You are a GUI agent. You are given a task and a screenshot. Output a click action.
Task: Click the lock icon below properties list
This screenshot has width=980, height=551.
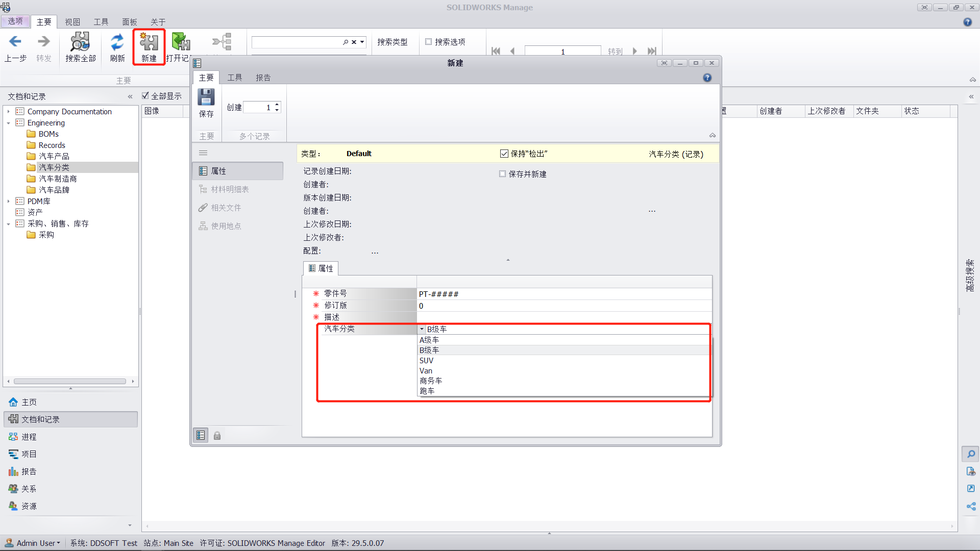click(217, 436)
